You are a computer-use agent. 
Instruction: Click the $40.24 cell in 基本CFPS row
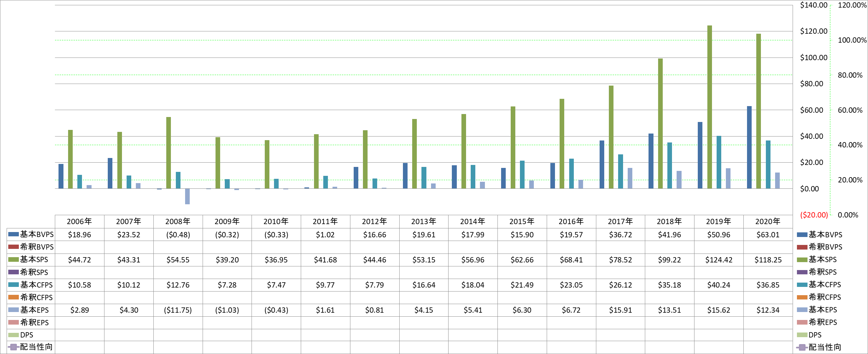pyautogui.click(x=718, y=285)
